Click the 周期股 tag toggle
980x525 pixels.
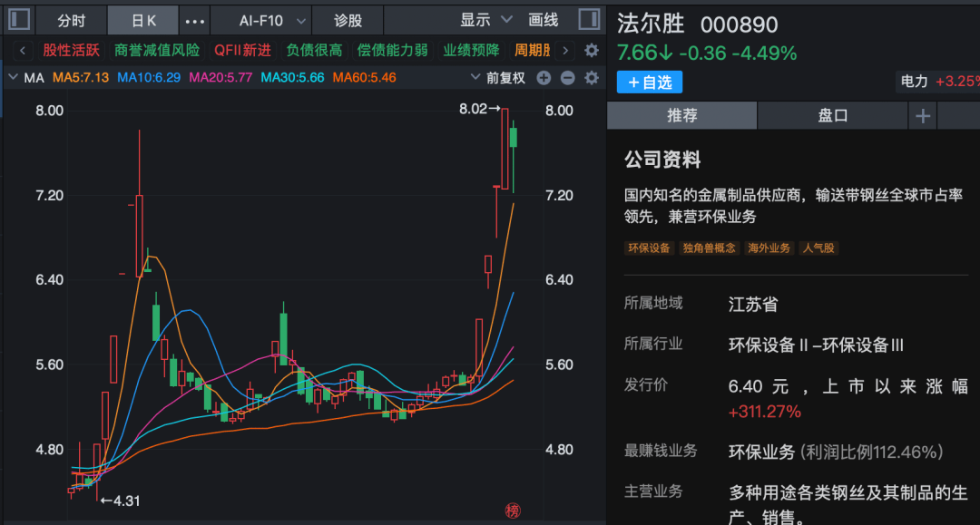534,51
